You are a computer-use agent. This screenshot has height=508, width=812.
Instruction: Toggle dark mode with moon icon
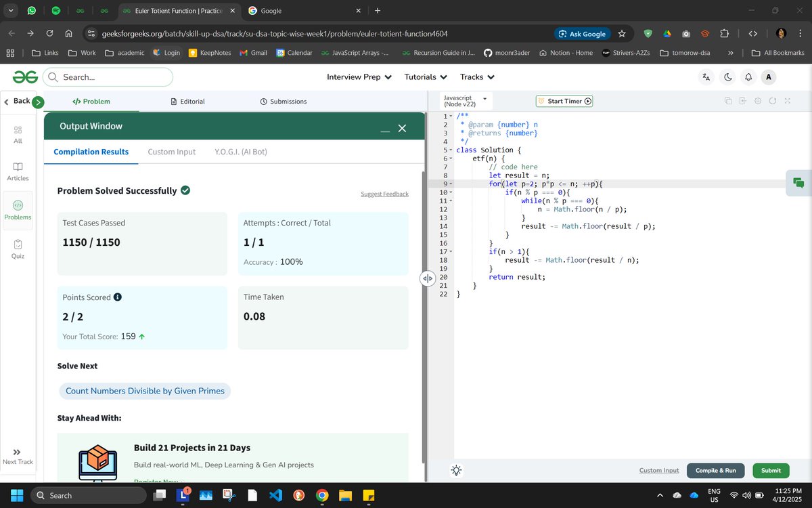click(x=728, y=77)
